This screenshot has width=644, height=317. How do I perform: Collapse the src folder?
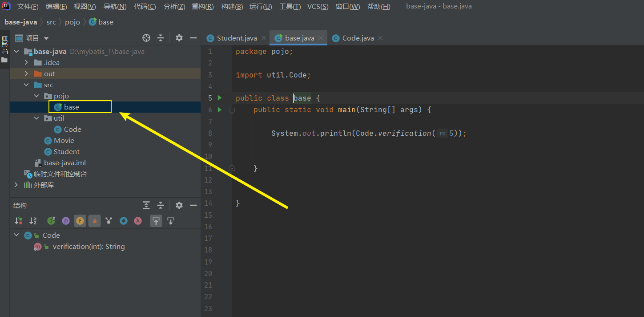(26, 85)
